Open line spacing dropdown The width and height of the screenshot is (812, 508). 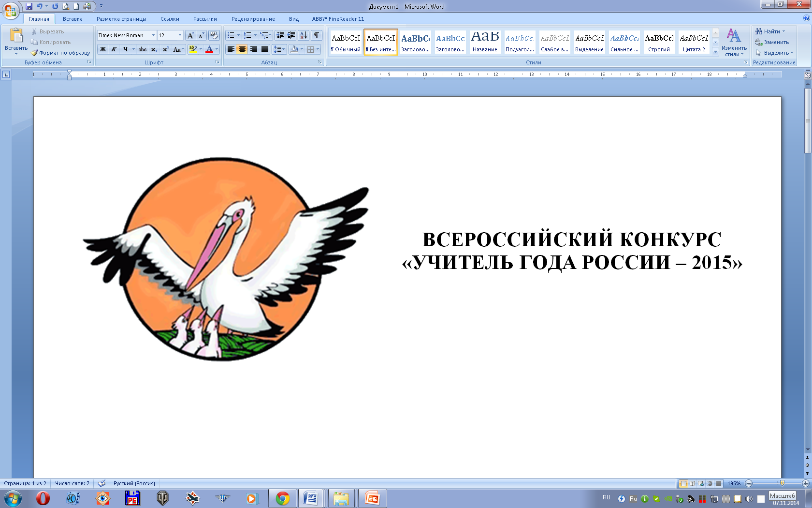click(x=279, y=49)
